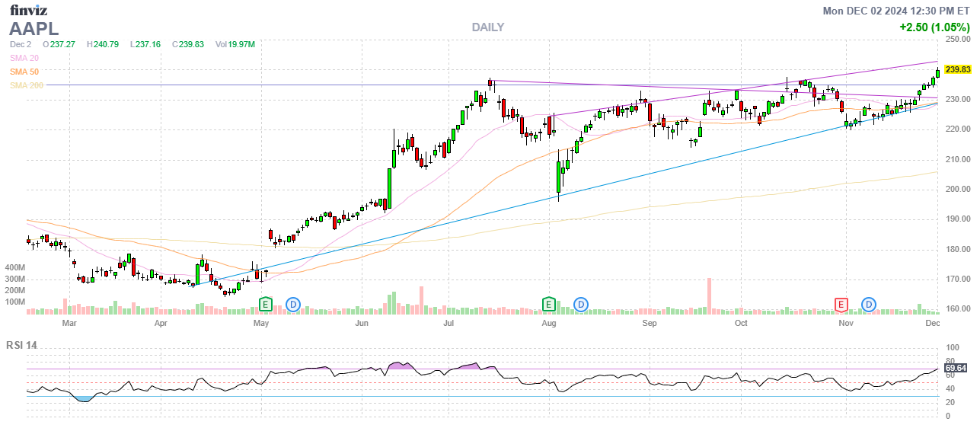
Task: Click the SMA 20 legend label
Action: (24, 58)
